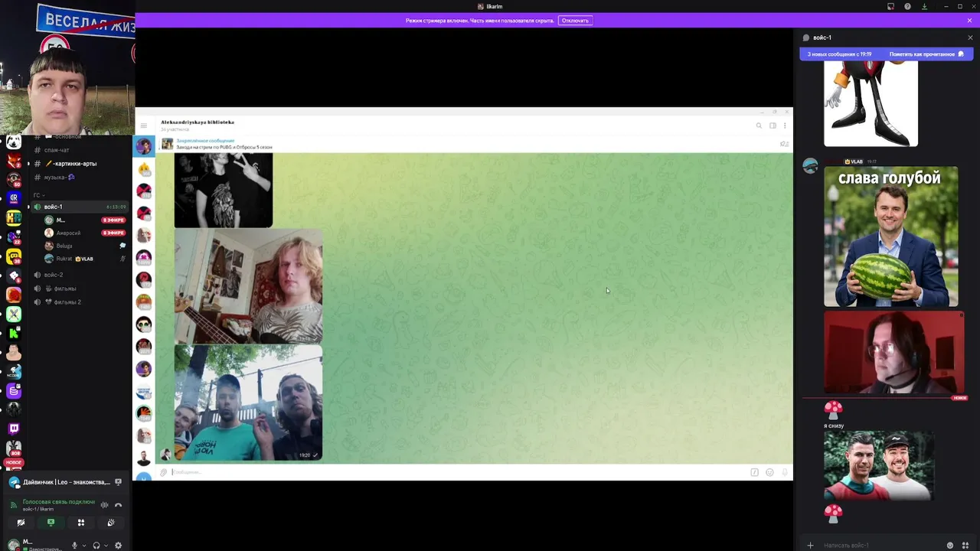
Task: Click the green download update icon
Action: point(924,6)
